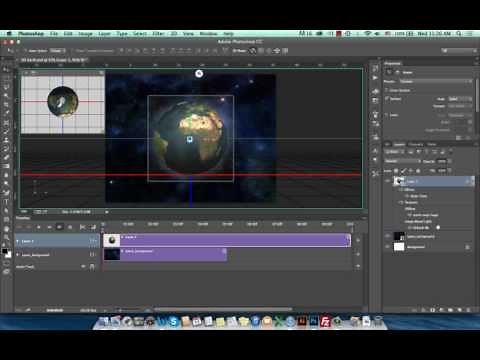Open the File menu
The height and width of the screenshot is (360, 480).
tap(54, 34)
